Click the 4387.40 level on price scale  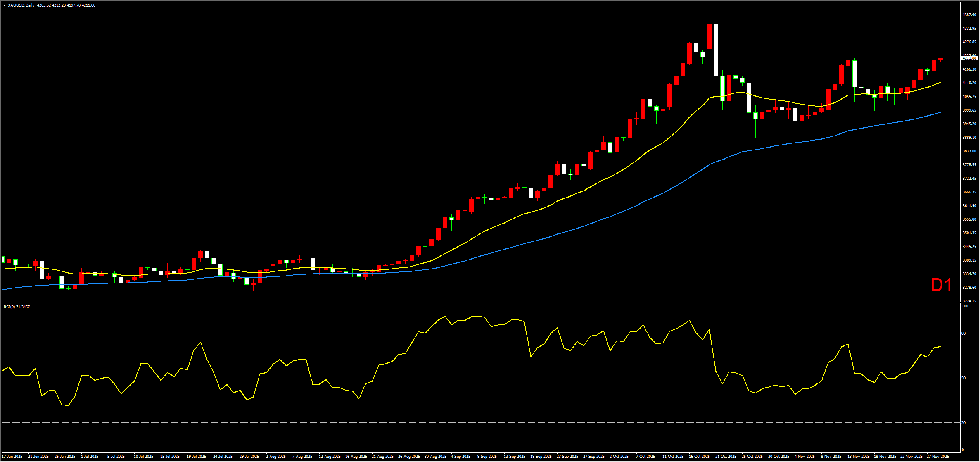pos(969,15)
